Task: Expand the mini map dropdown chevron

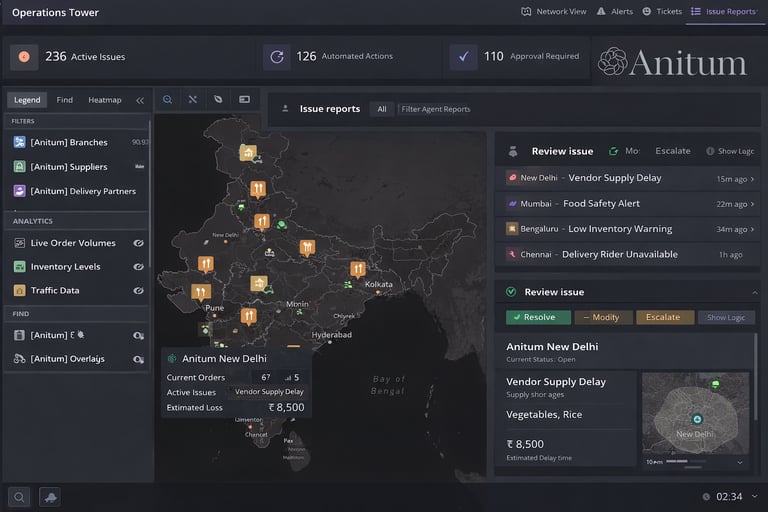Action: click(x=740, y=463)
